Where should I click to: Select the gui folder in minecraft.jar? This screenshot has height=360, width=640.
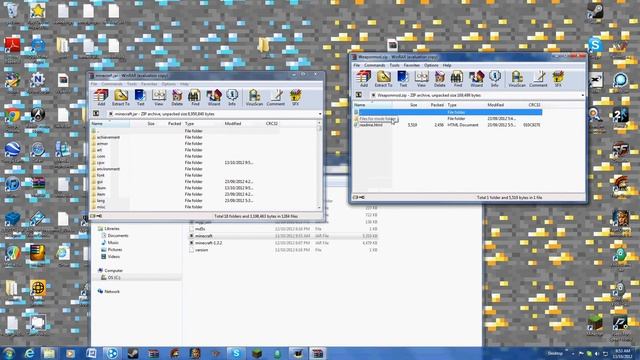click(x=100, y=182)
